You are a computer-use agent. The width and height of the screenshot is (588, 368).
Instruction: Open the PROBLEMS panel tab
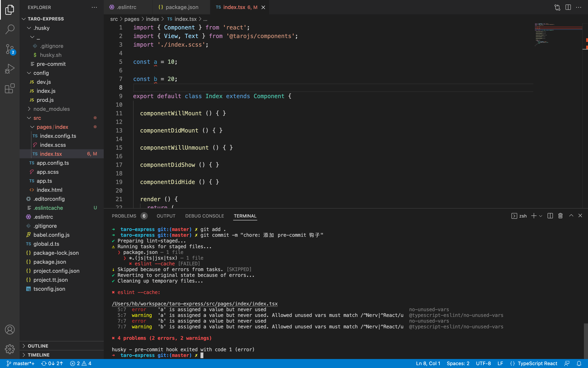(x=129, y=216)
